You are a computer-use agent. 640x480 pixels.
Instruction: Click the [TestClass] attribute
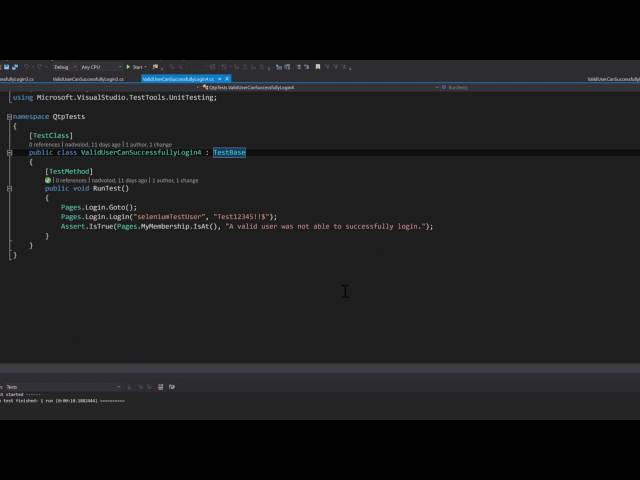point(51,136)
